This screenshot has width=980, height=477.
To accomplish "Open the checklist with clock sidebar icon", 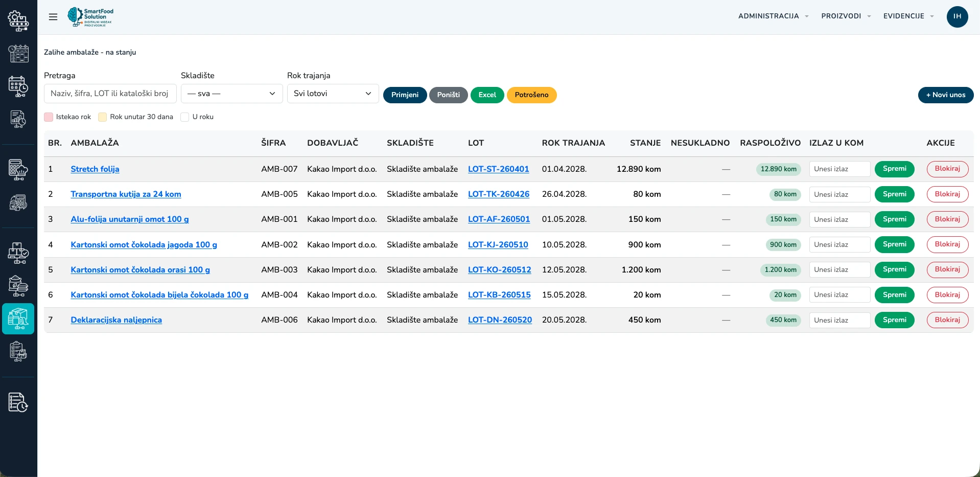I will tap(18, 402).
